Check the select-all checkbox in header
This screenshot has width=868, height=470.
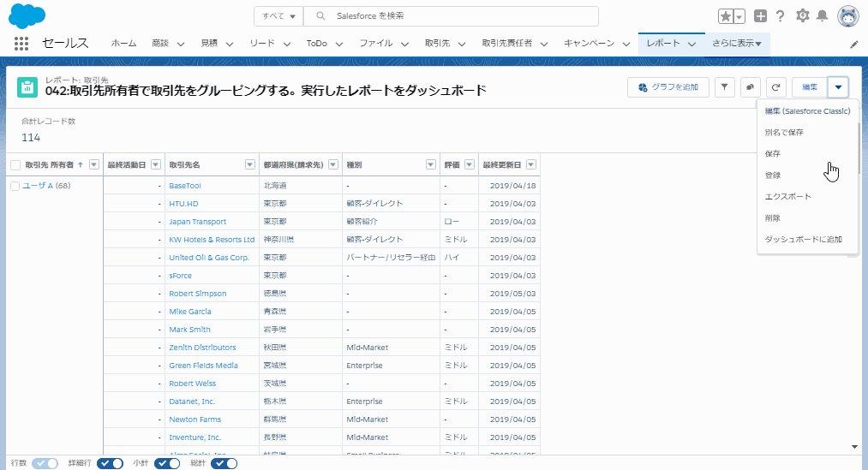coord(15,164)
